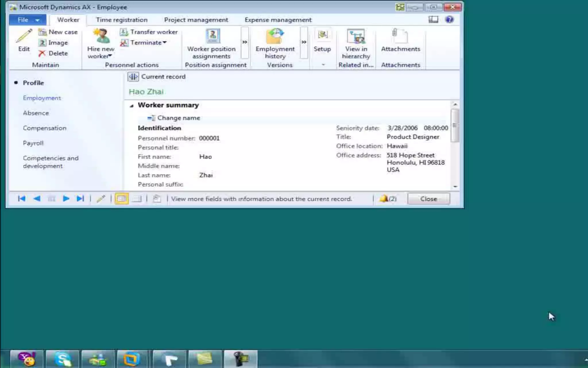588x368 pixels.
Task: Open Competencies and development section
Action: point(51,162)
